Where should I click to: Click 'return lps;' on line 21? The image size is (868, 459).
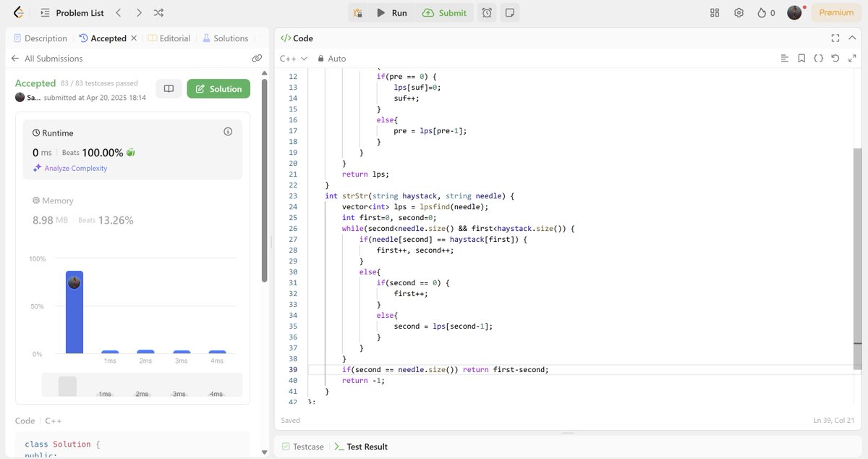365,174
